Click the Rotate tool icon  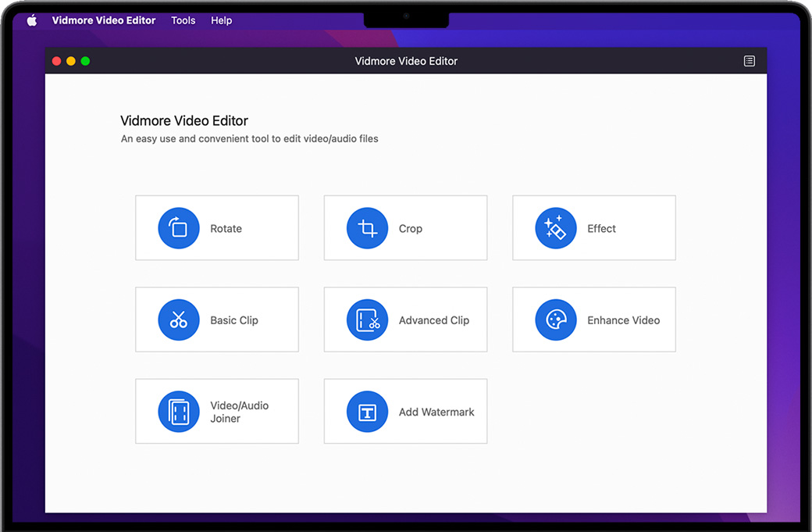point(178,228)
